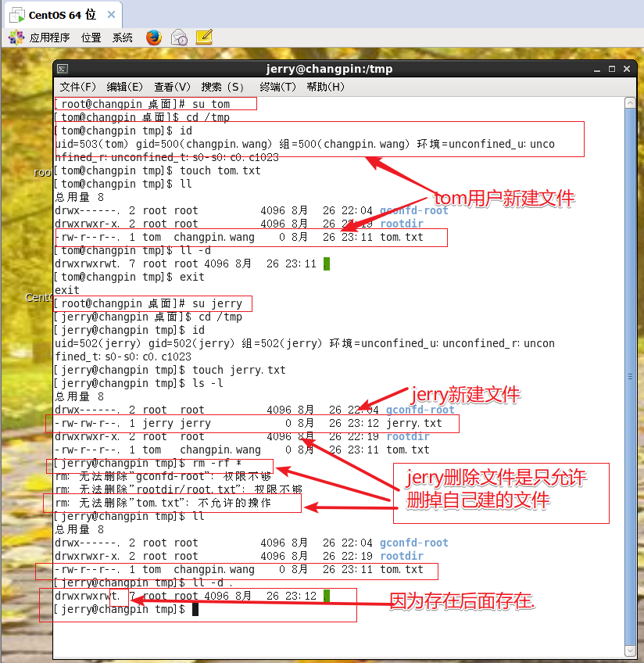This screenshot has height=663, width=644.
Task: Click the 'touch jerry.txt' command line
Action: 170,370
